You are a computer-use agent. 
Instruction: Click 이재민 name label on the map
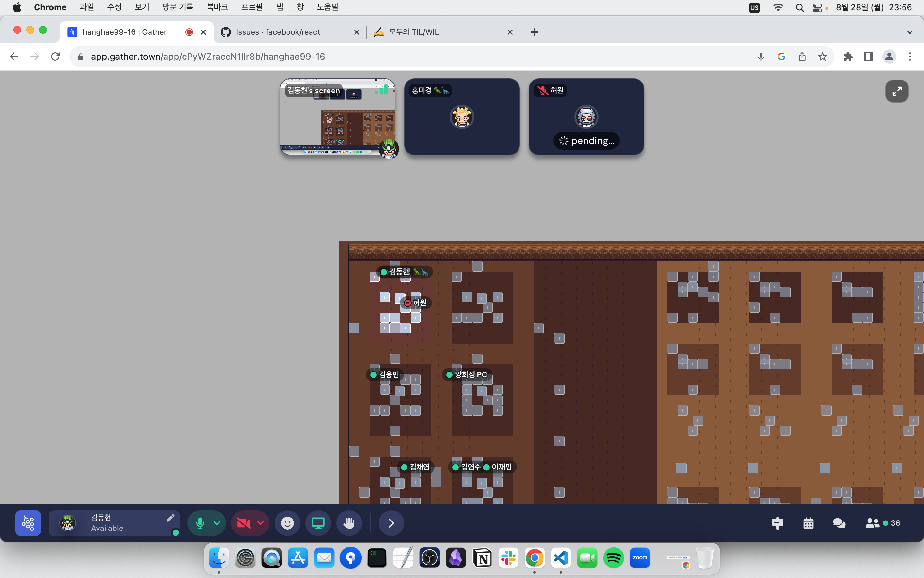click(498, 467)
